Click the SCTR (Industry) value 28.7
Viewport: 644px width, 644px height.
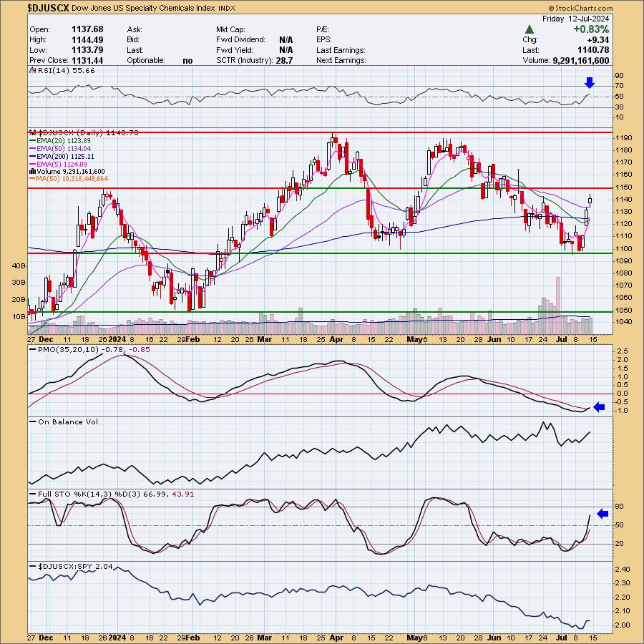coord(285,60)
